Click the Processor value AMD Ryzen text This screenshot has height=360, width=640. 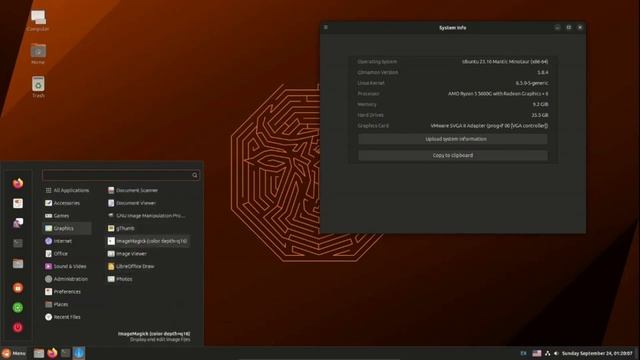pyautogui.click(x=498, y=93)
